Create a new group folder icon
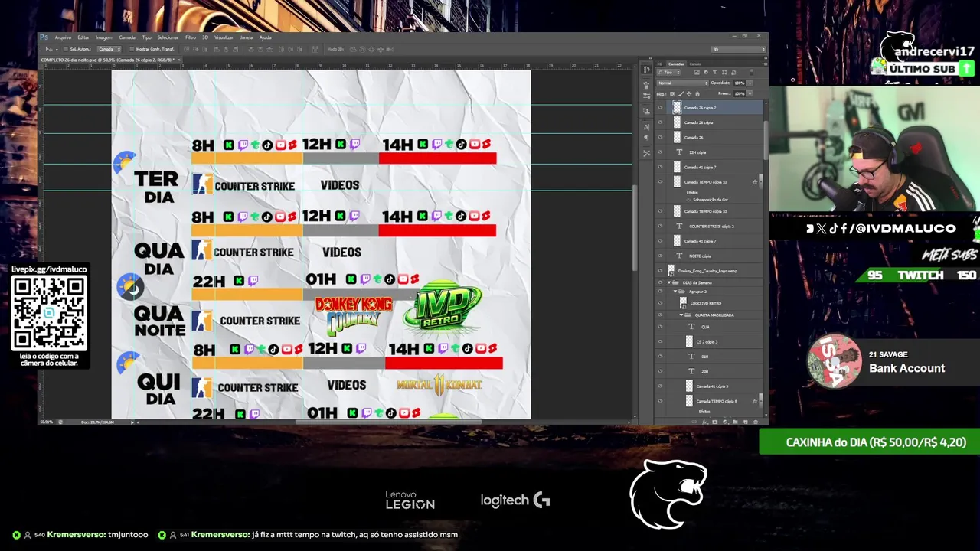 [735, 422]
